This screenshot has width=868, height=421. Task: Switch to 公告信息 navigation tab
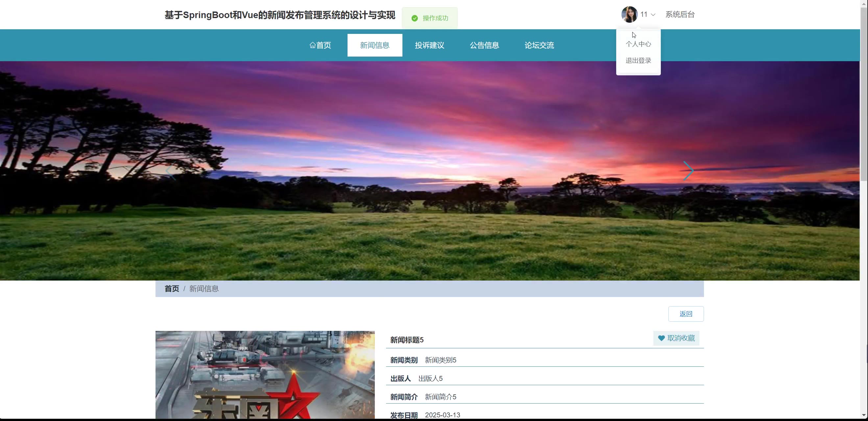484,45
